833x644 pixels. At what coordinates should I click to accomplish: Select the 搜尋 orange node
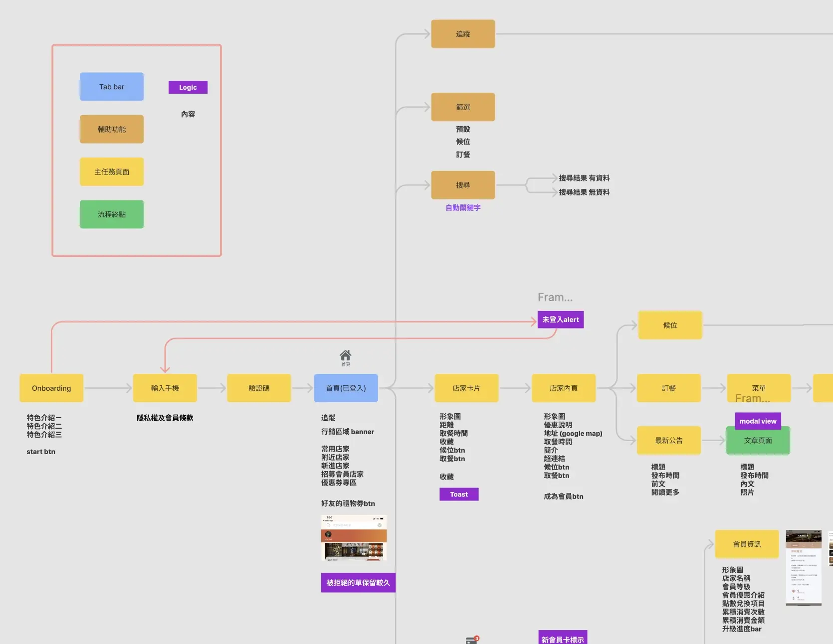point(463,185)
